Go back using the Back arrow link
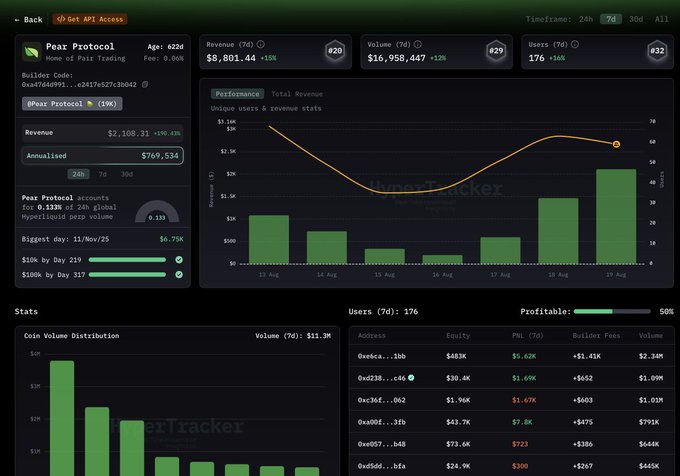 [x=29, y=20]
